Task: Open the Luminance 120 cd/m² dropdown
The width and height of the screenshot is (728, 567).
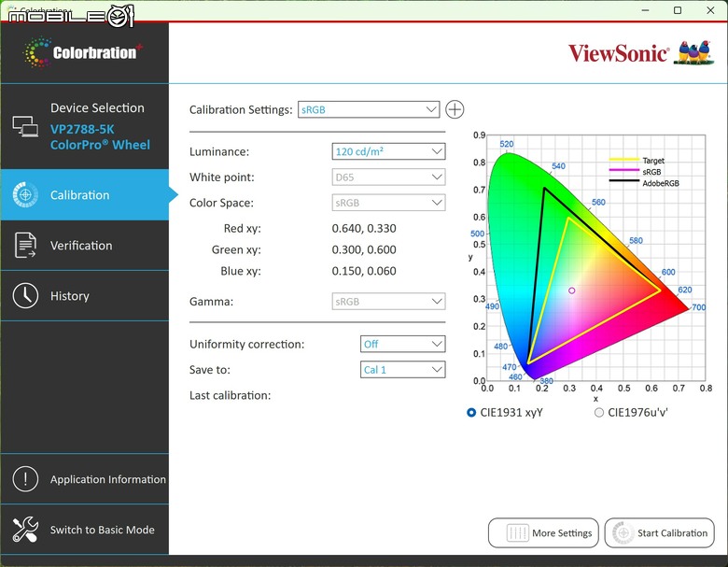Action: point(388,151)
